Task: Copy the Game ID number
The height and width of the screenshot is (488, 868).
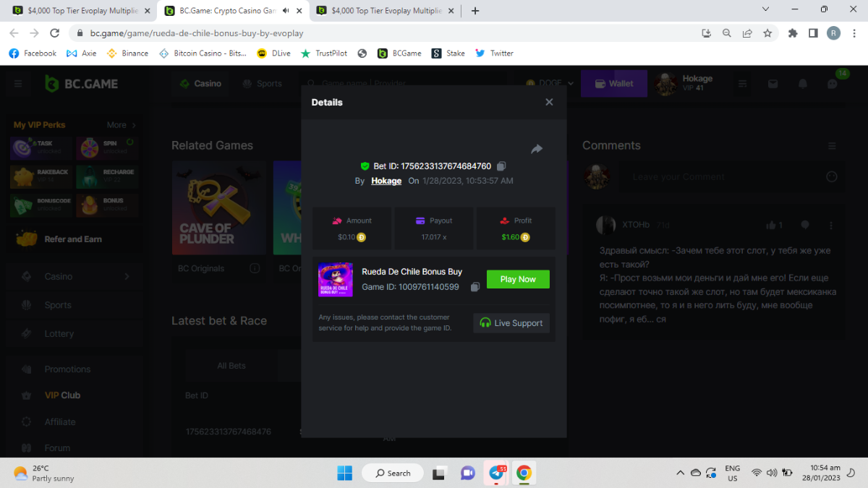Action: coord(475,287)
